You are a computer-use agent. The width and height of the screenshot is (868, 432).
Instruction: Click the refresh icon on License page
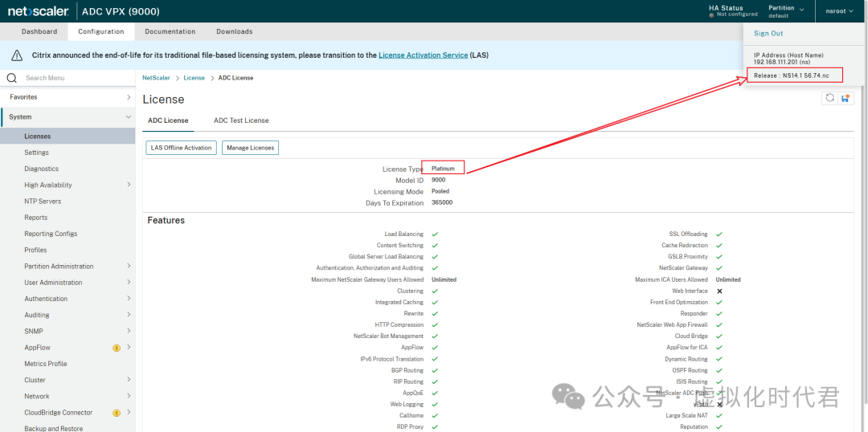(829, 98)
